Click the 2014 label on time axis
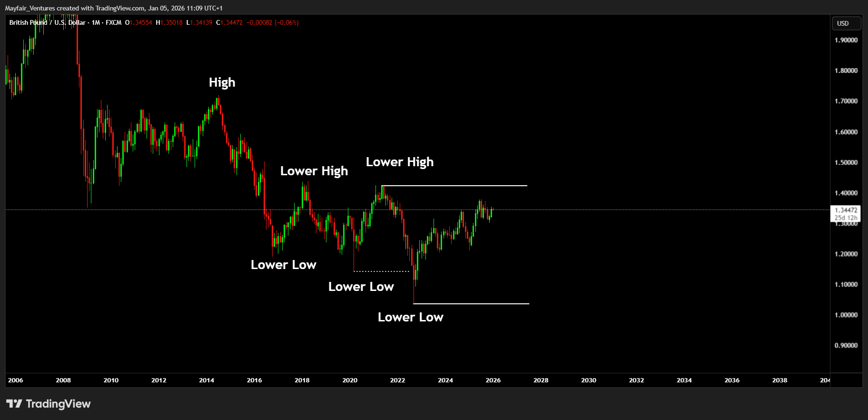This screenshot has width=868, height=420. click(207, 380)
